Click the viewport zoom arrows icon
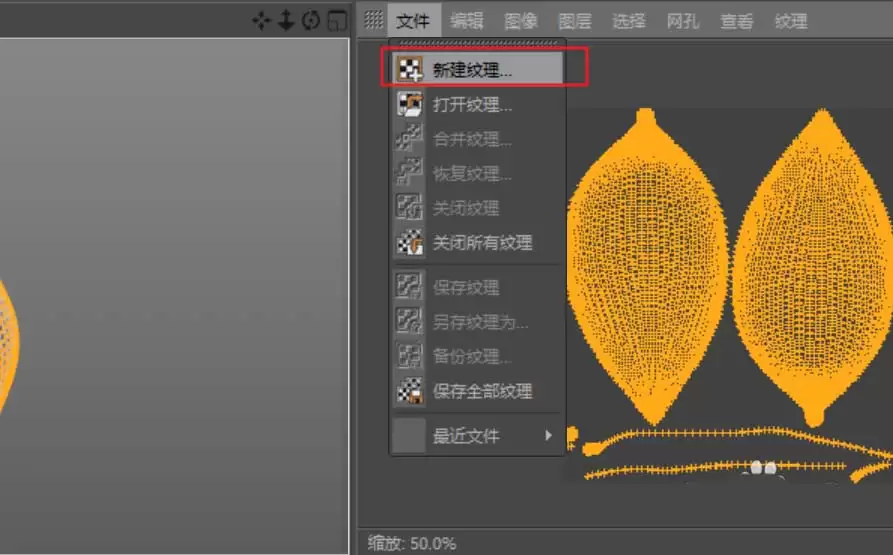 click(286, 20)
